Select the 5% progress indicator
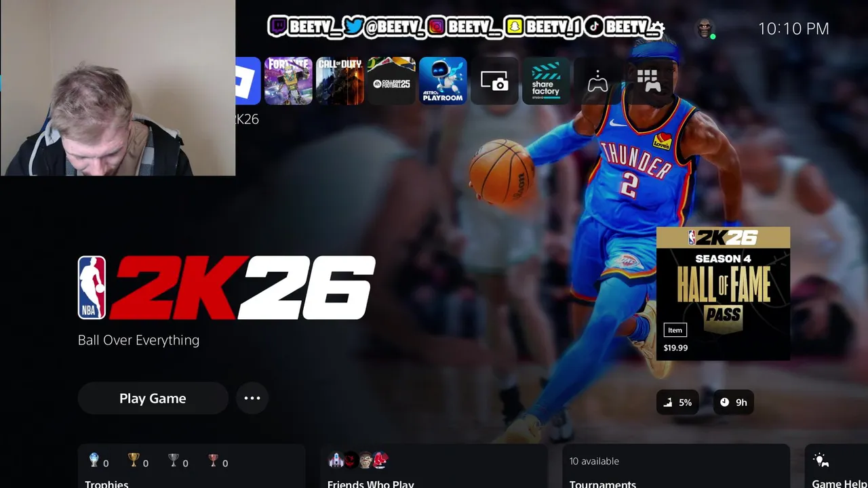Viewport: 868px width, 488px height. (x=677, y=403)
